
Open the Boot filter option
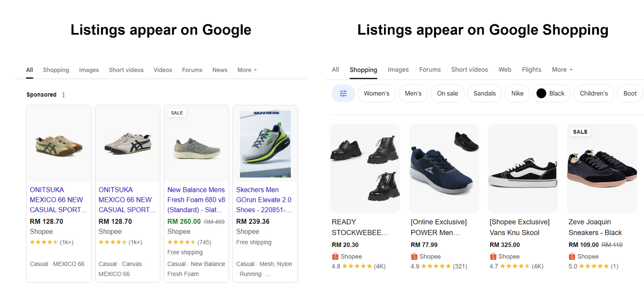point(630,93)
